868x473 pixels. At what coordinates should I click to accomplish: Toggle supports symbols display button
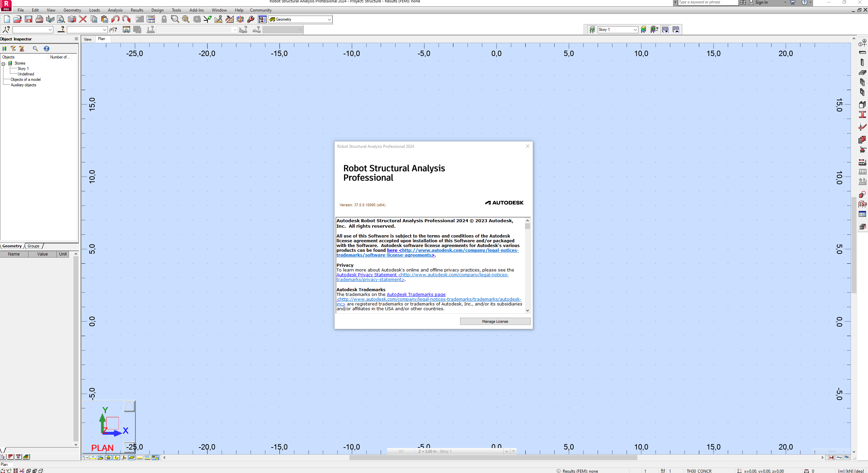[x=108, y=457]
